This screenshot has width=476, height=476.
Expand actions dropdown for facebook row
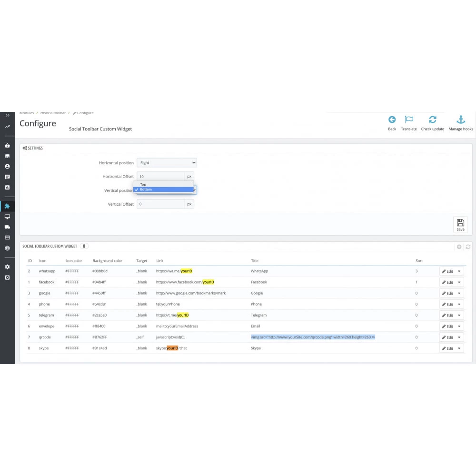click(x=459, y=282)
